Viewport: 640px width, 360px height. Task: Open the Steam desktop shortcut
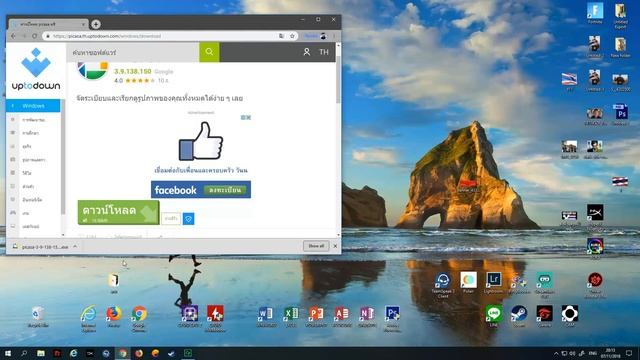tap(519, 317)
